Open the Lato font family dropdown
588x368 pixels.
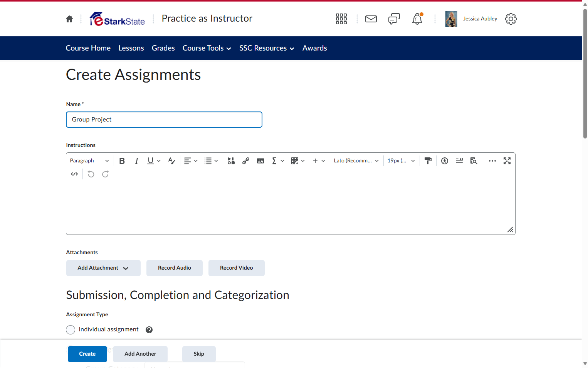[x=356, y=161]
